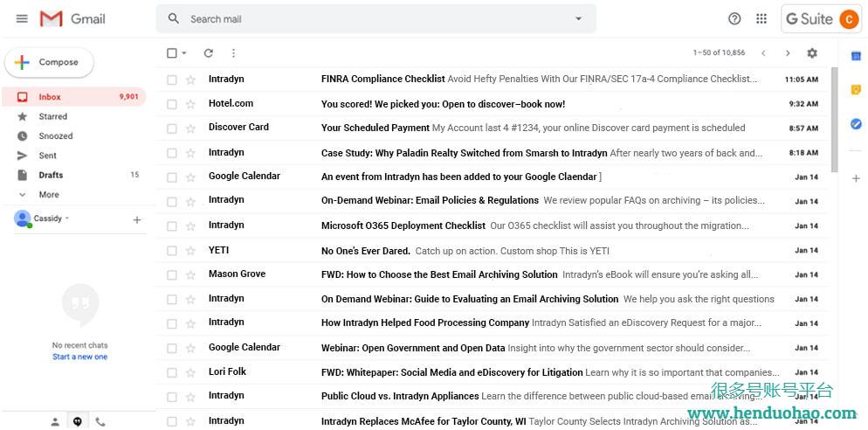
Task: Open the Cassidy status dropdown
Action: [67, 218]
